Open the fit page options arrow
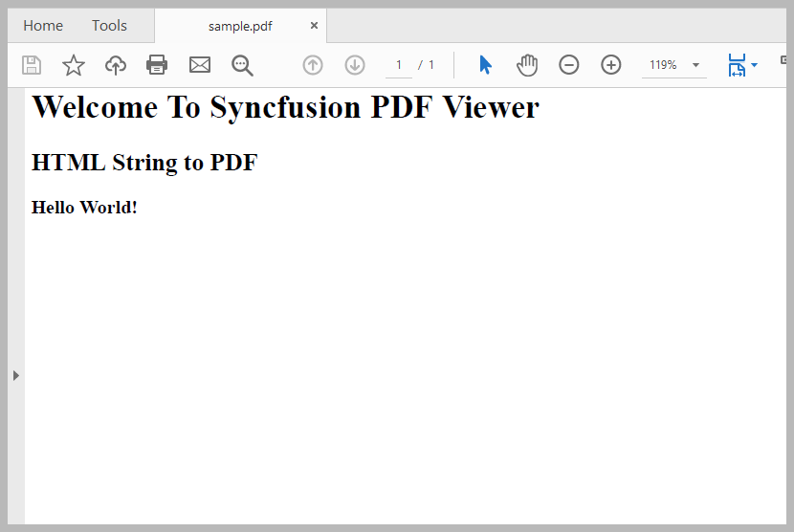This screenshot has width=794, height=532. [754, 65]
